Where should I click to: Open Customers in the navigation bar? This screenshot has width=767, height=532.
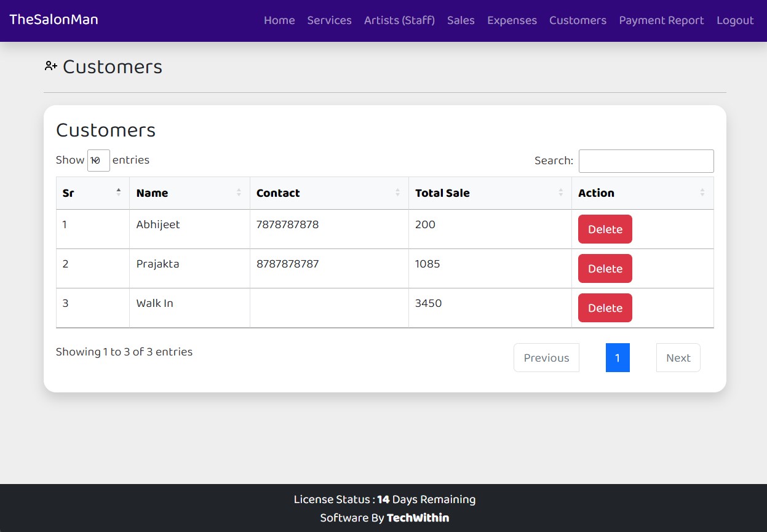[578, 20]
